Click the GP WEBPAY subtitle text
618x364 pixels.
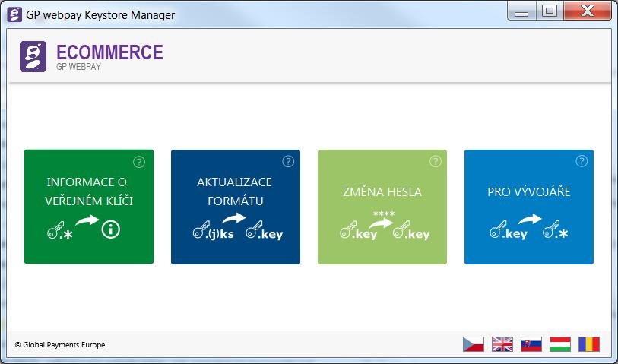78,67
